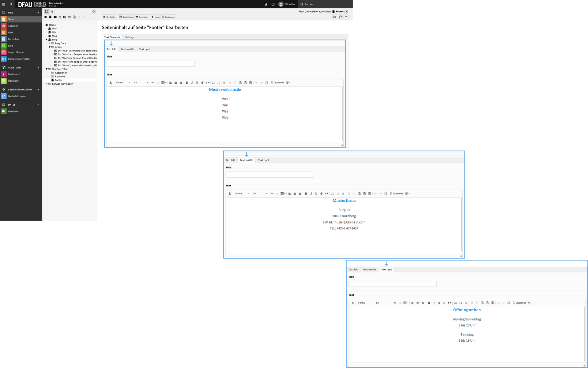Viewport: 588px width, 368px height.
Task: Open Format dropdown in the Musterwebsite.de editor
Action: [123, 83]
